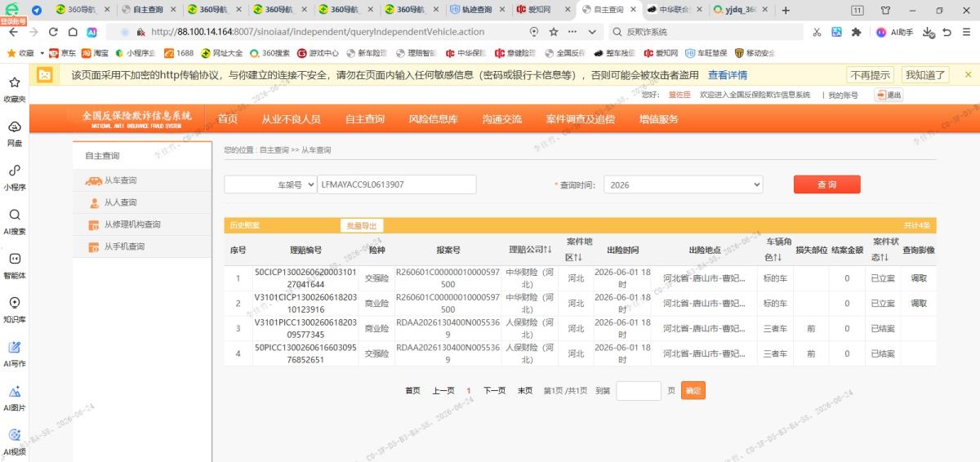This screenshot has width=980, height=462.
Task: Click the 不再提示 button
Action: [870, 75]
